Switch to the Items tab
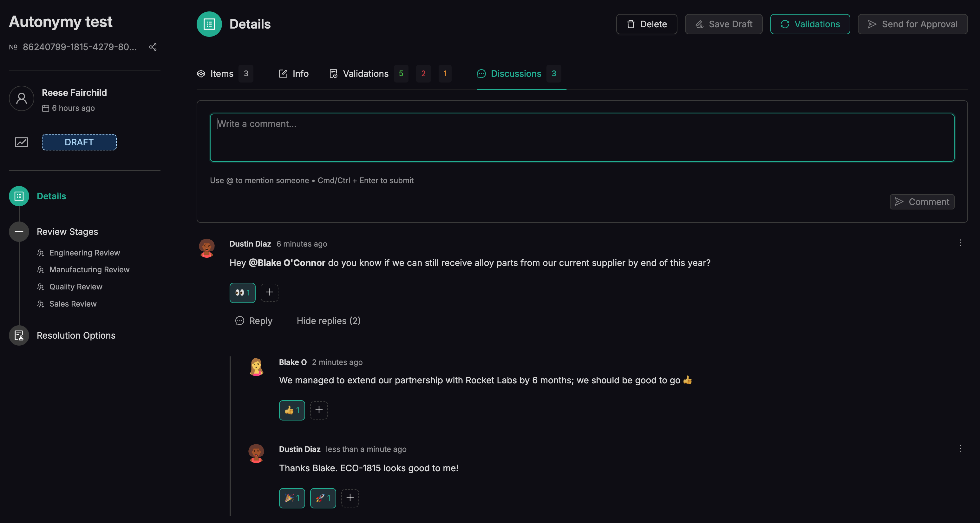980x523 pixels. tap(222, 74)
